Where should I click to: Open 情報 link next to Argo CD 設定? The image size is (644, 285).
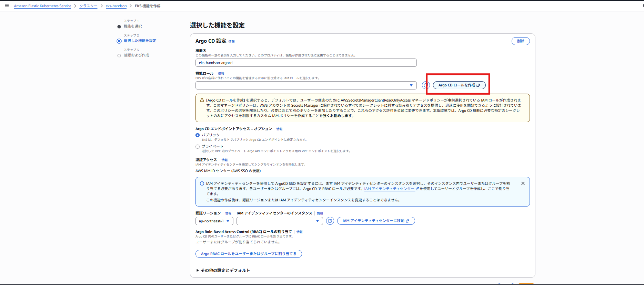(x=231, y=42)
